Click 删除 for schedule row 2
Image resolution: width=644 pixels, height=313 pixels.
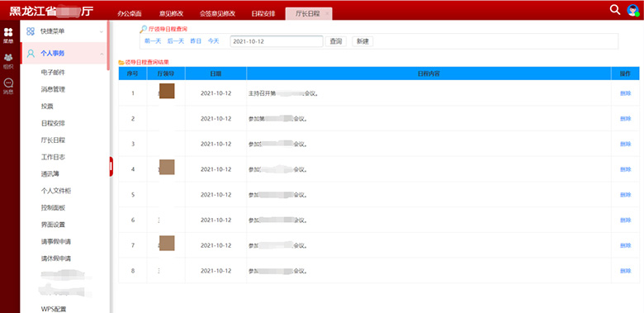click(626, 119)
